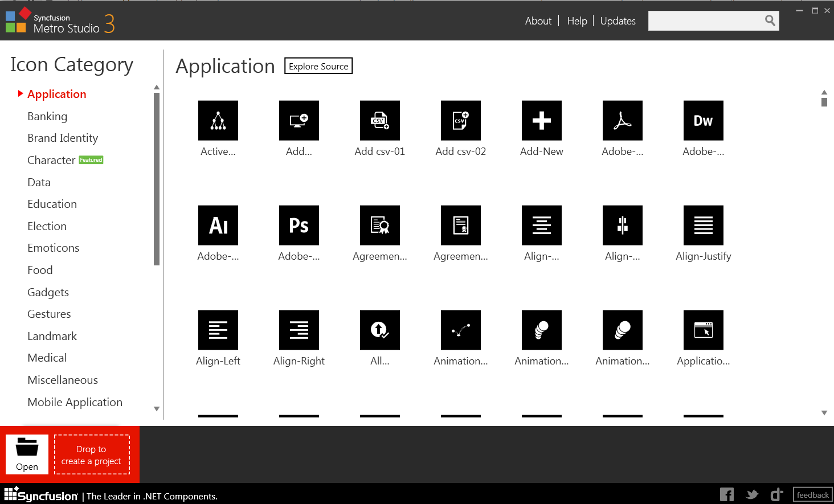The height and width of the screenshot is (504, 834).
Task: Open the Facebook page icon
Action: click(x=727, y=494)
